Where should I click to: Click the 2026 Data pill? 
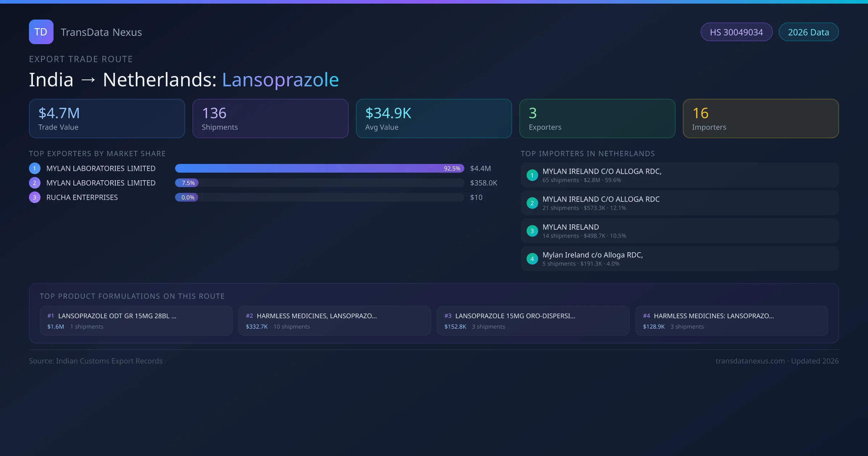808,32
